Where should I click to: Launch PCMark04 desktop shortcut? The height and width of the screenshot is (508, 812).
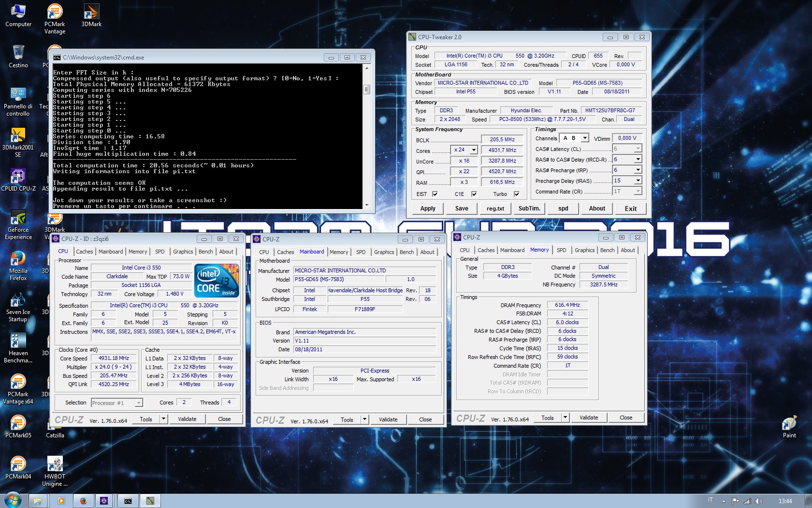18,468
